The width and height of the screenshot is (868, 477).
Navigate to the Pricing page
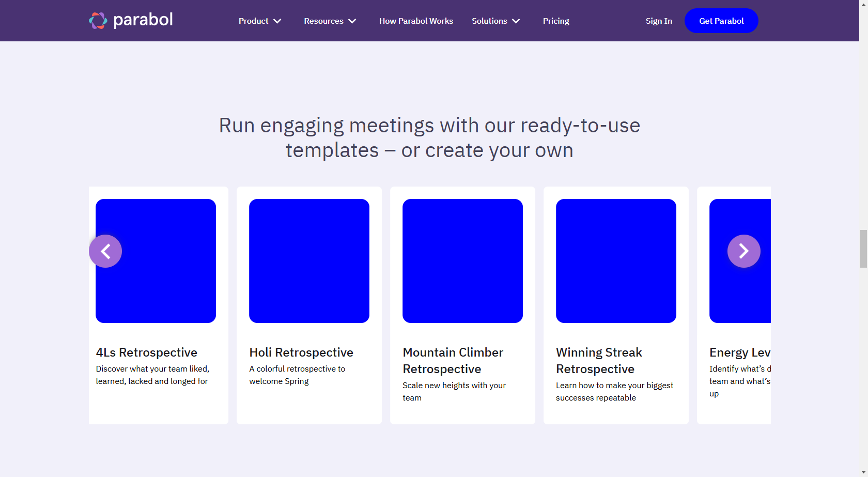click(x=555, y=21)
